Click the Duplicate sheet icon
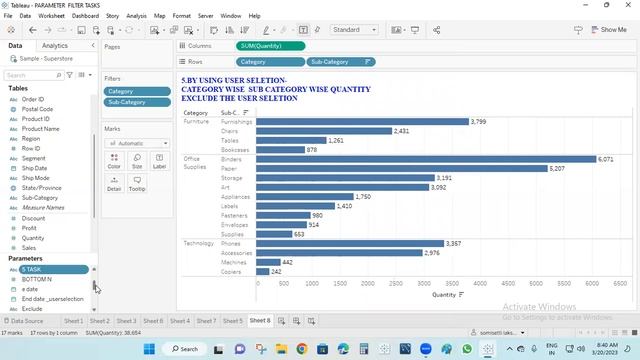The height and width of the screenshot is (360, 640). [174, 30]
